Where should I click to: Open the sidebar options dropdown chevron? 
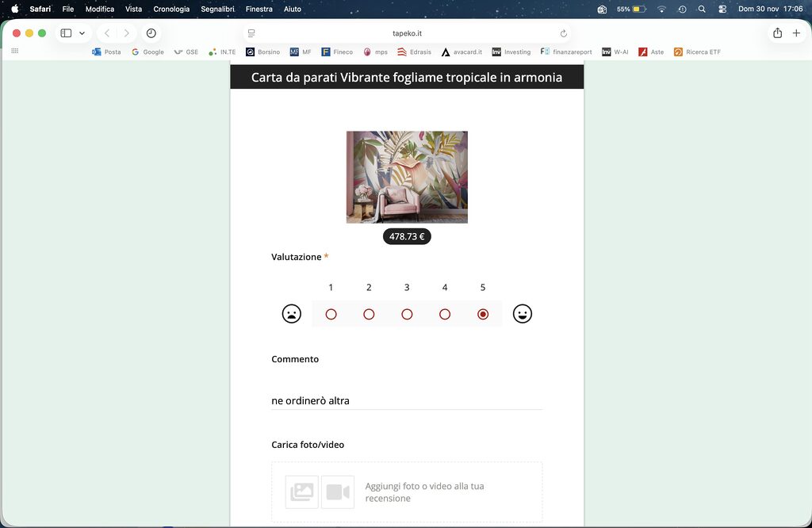(x=82, y=33)
